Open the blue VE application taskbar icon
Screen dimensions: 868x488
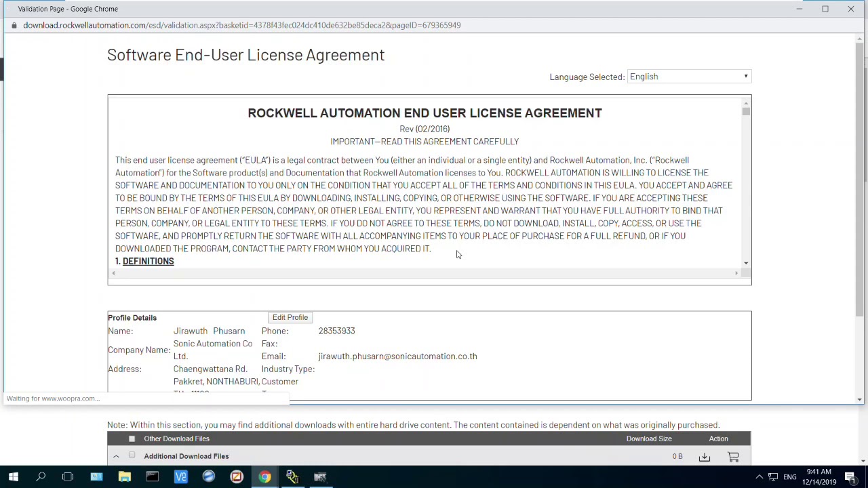(180, 476)
